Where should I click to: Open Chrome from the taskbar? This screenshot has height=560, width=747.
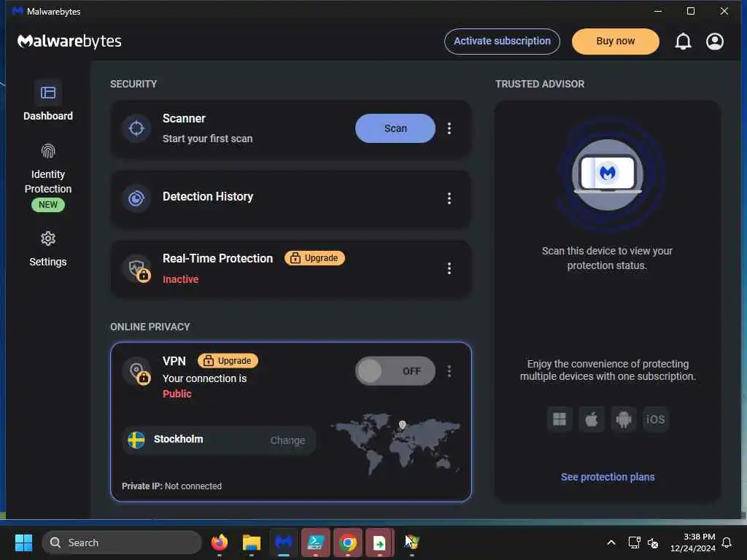348,542
